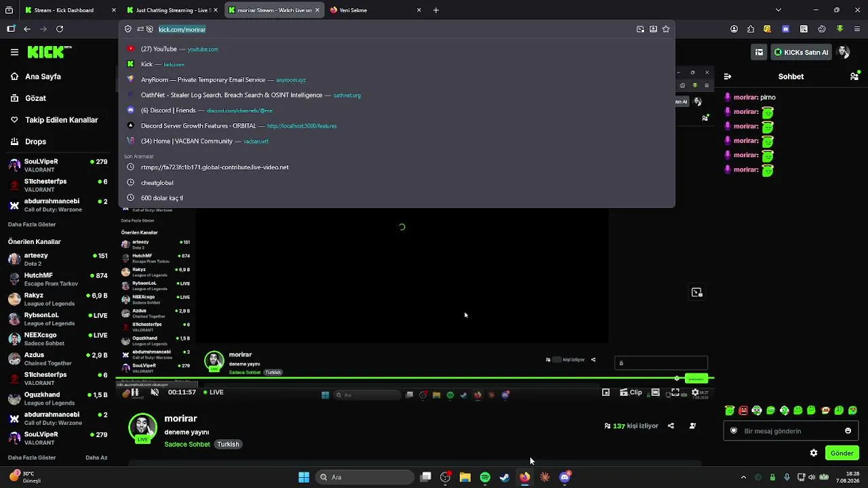Screen dimensions: 868x488
Task: Select the YouTube address bar suggestion
Action: [397, 49]
